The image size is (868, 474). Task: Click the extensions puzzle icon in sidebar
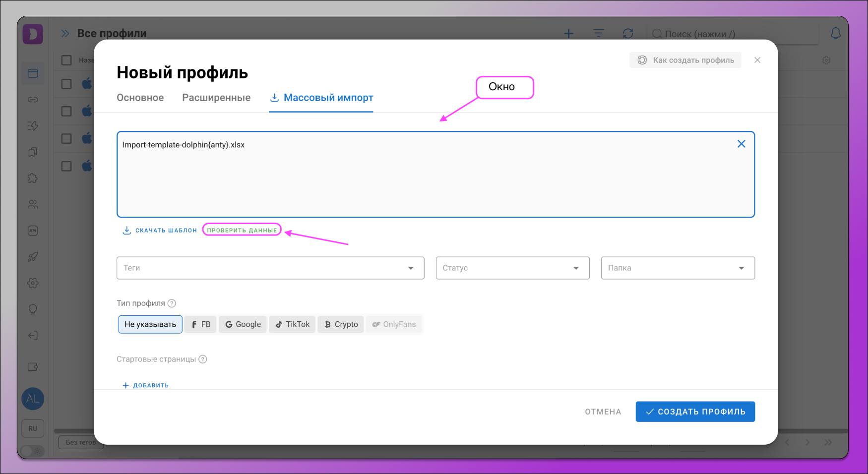[x=33, y=178]
